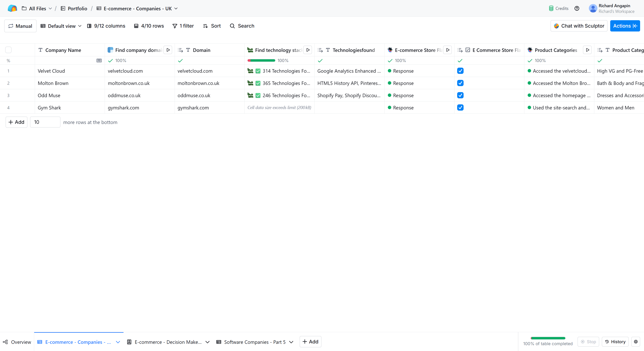Click the description icon in Company Name column

(x=99, y=61)
